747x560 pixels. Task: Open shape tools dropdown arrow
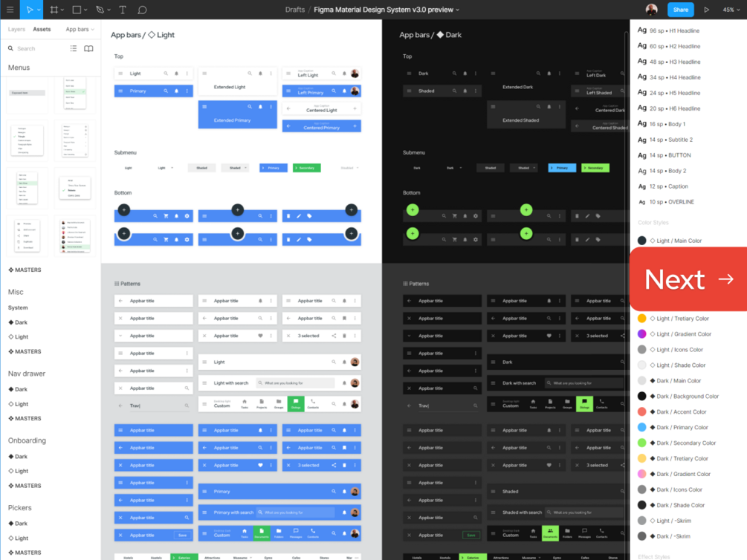(x=85, y=10)
